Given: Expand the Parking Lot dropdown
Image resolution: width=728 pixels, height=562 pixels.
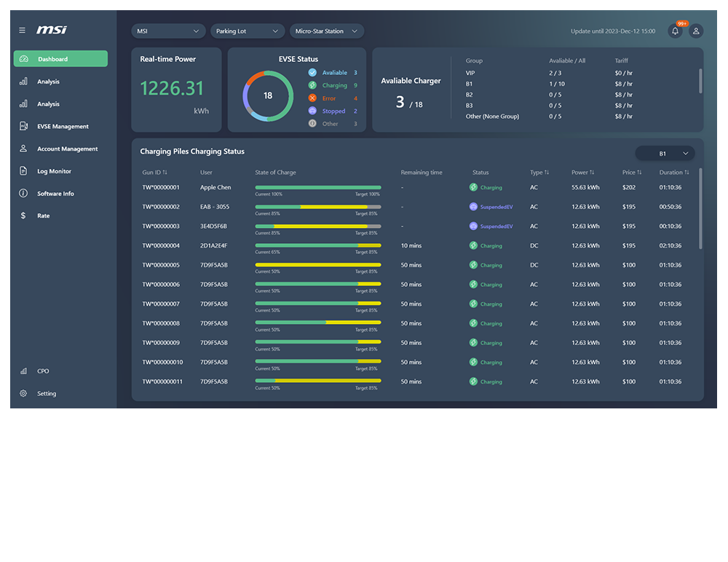Looking at the screenshot, I should (x=248, y=31).
